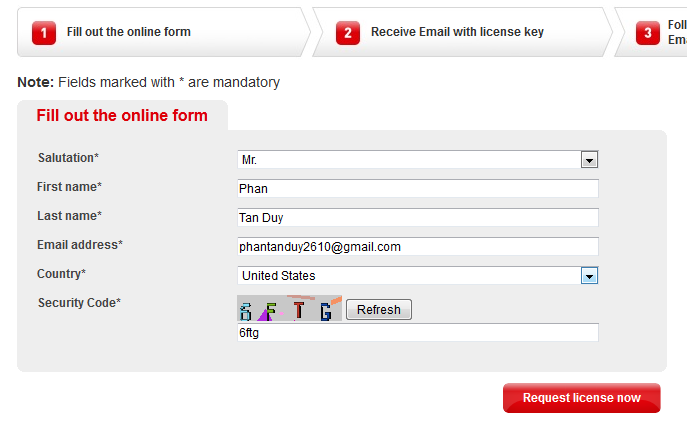Click the red number 1 step badge
Screen dimensions: 687x430
(43, 33)
